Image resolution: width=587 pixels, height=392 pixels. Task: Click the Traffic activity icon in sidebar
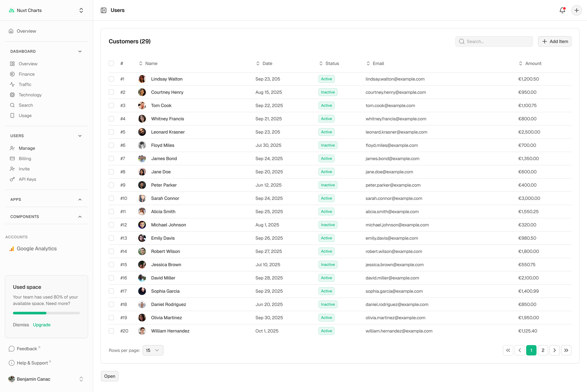click(x=12, y=85)
